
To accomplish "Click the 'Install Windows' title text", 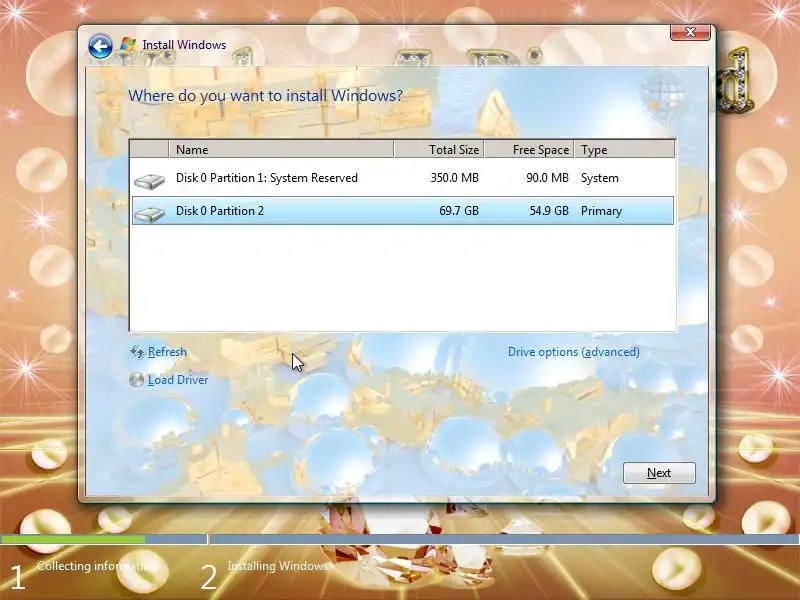I will (184, 45).
